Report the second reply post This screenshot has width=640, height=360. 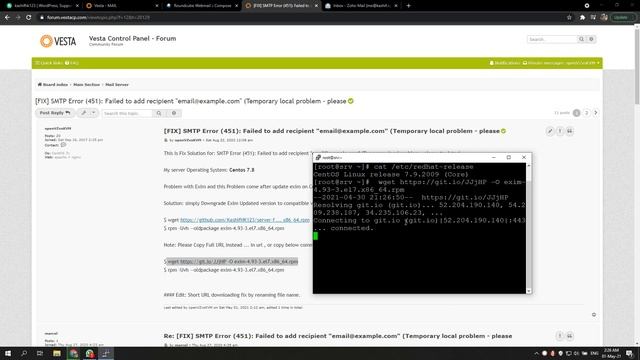[x=560, y=336]
